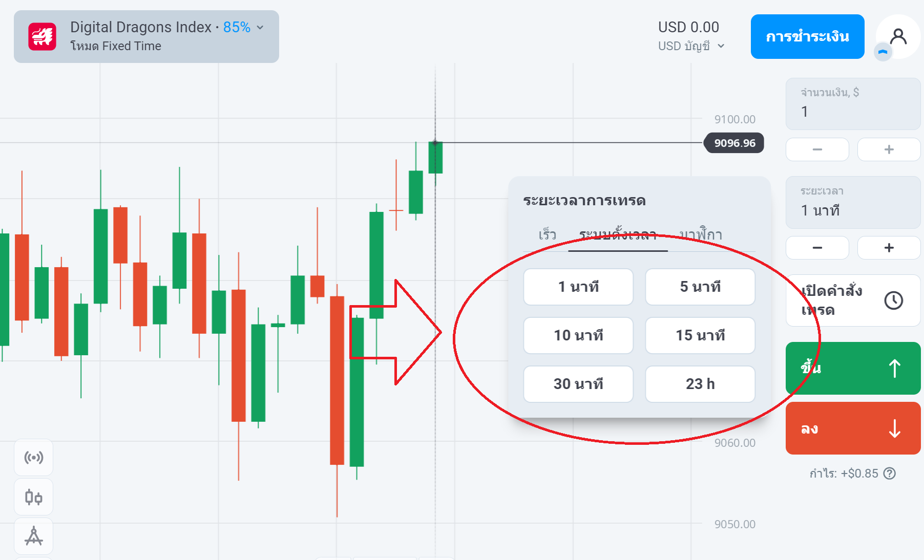Click the blue การชำระเงิน payment button
Viewport: 924px width, 560px height.
[x=807, y=36]
